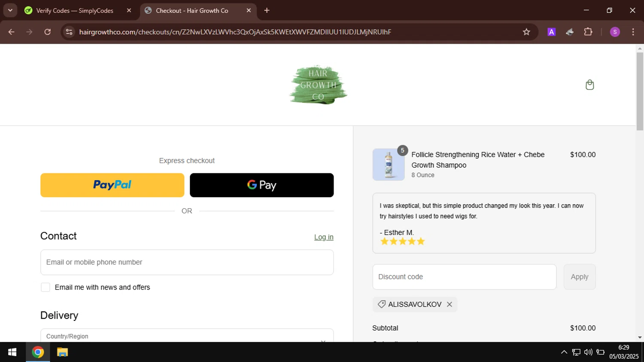
Task: Click the Delivery section heading
Action: [x=59, y=315]
